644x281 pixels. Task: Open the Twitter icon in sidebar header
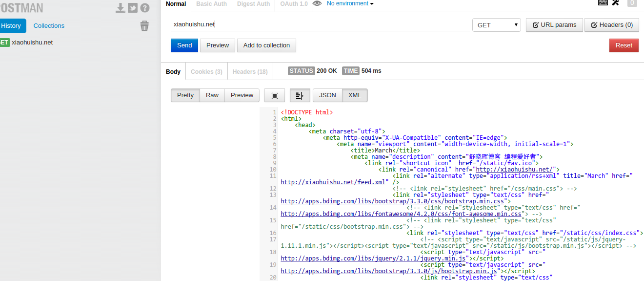(x=133, y=8)
